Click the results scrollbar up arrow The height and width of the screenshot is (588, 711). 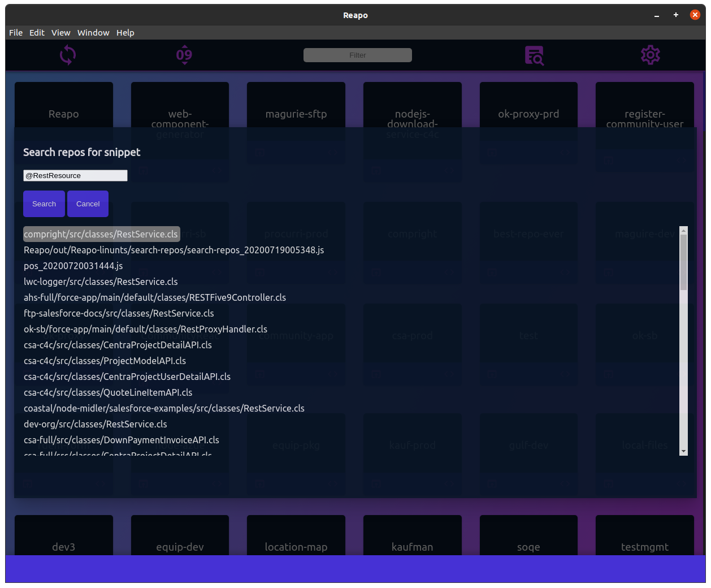click(684, 230)
